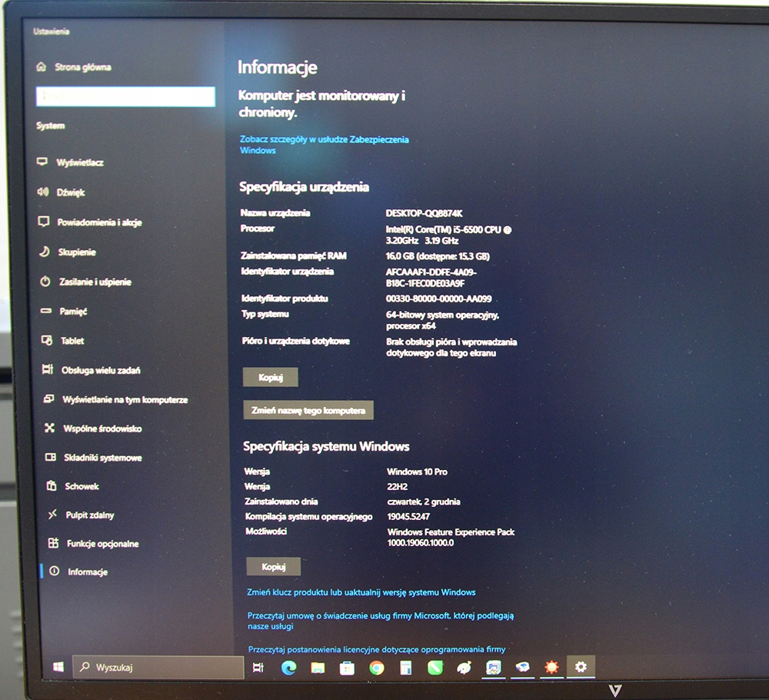
Task: Click the Settings search field
Action: (x=125, y=96)
